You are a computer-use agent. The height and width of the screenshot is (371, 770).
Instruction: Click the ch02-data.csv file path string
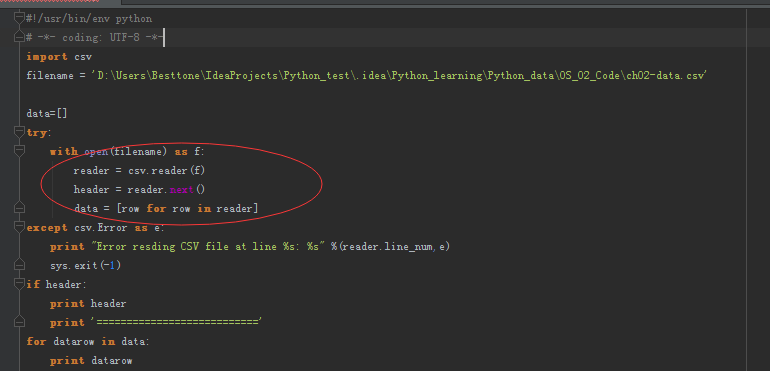pos(399,76)
